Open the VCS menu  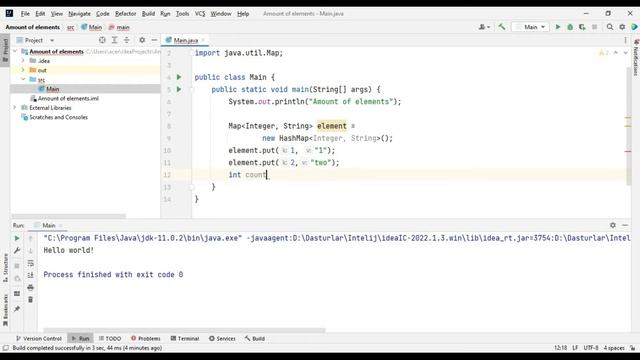[200, 13]
